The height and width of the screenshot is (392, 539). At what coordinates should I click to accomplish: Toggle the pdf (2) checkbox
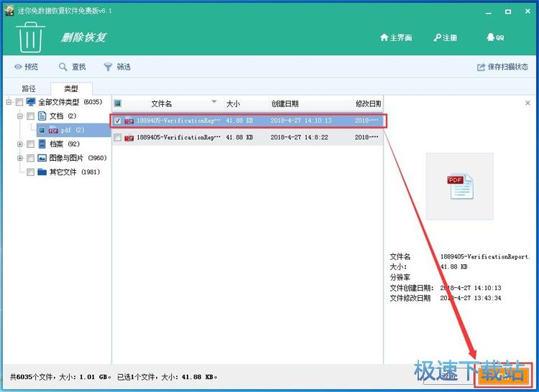pos(42,130)
